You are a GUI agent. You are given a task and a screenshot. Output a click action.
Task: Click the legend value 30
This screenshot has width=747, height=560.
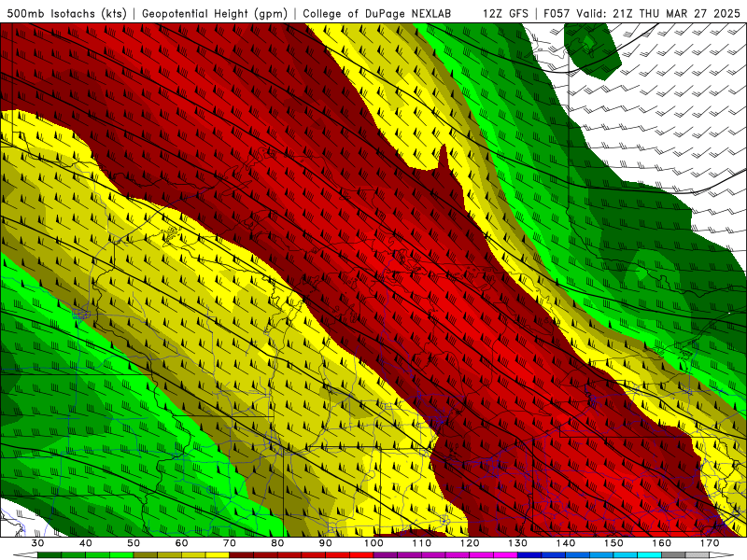pyautogui.click(x=37, y=543)
